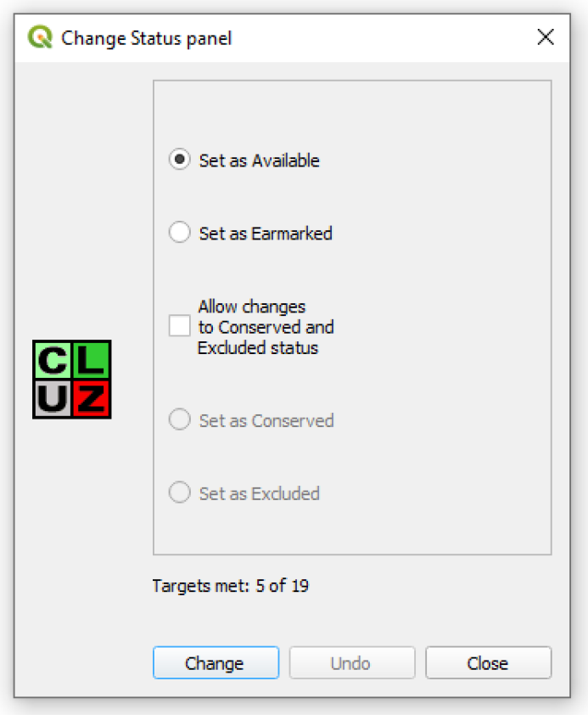Click the 'Set as Excluded' label text

(259, 493)
